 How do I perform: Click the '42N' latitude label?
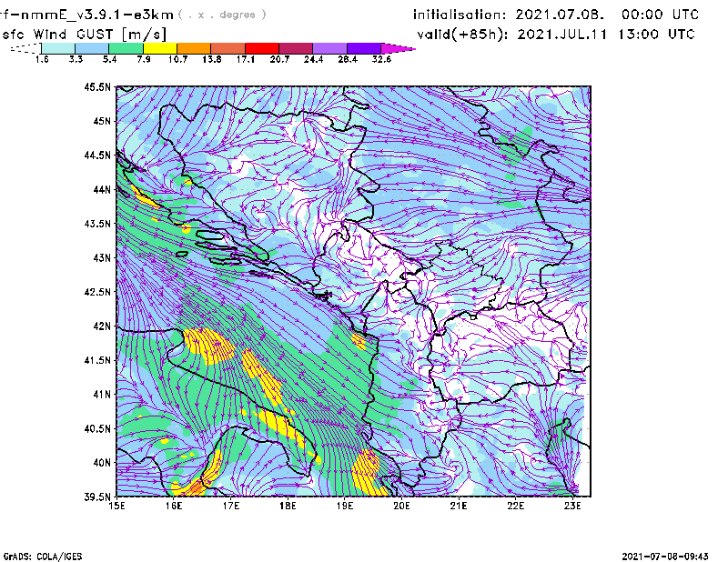[x=102, y=326]
